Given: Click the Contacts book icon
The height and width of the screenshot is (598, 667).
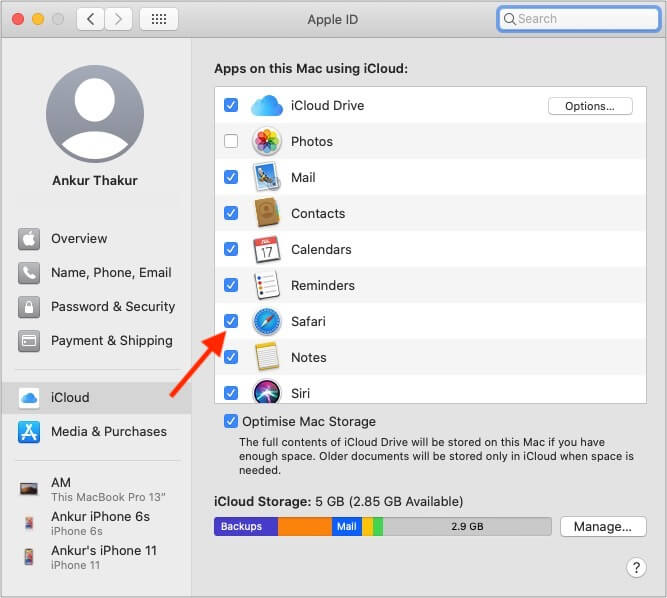Looking at the screenshot, I should click(x=267, y=213).
